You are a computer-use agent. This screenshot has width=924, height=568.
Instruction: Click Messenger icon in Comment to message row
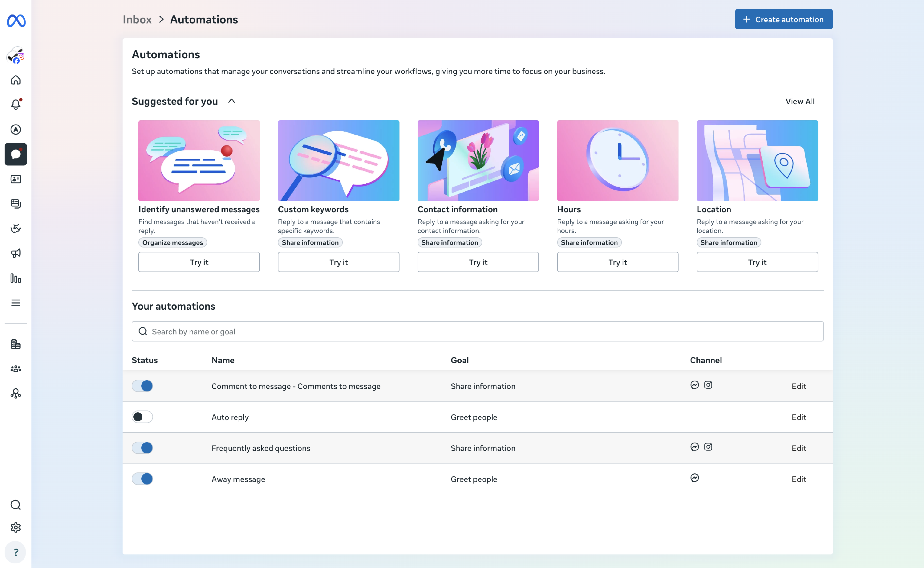(x=695, y=385)
